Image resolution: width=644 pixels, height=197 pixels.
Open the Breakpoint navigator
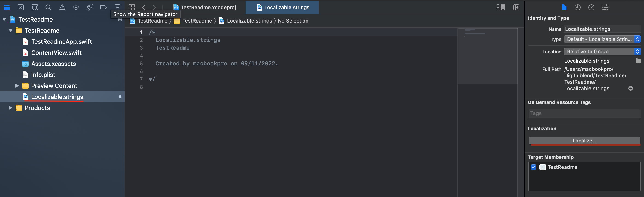[x=103, y=7]
